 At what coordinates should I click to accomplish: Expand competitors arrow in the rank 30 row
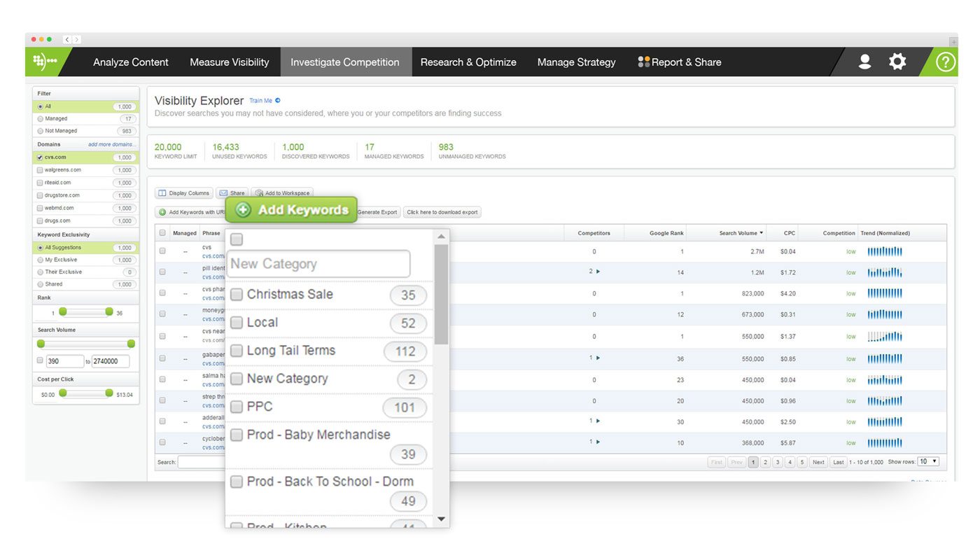pyautogui.click(x=597, y=421)
